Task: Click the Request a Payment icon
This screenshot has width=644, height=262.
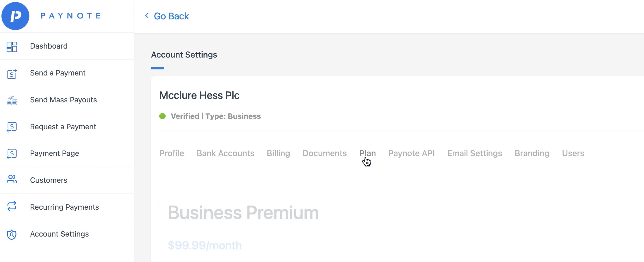Action: tap(12, 127)
